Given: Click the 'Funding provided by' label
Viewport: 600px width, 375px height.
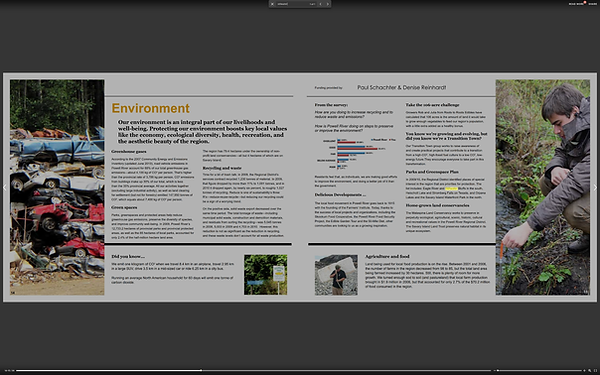Looking at the screenshot, I should point(328,88).
